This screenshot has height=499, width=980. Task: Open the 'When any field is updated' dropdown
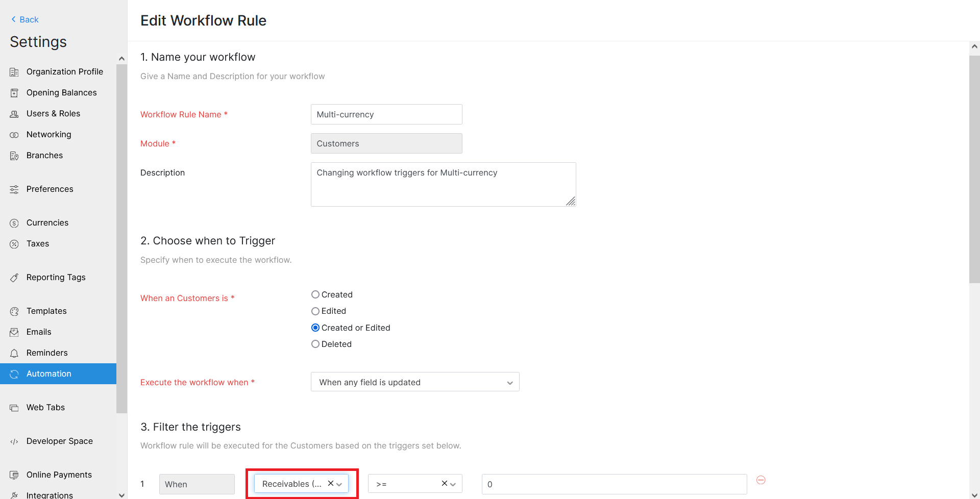pyautogui.click(x=414, y=382)
